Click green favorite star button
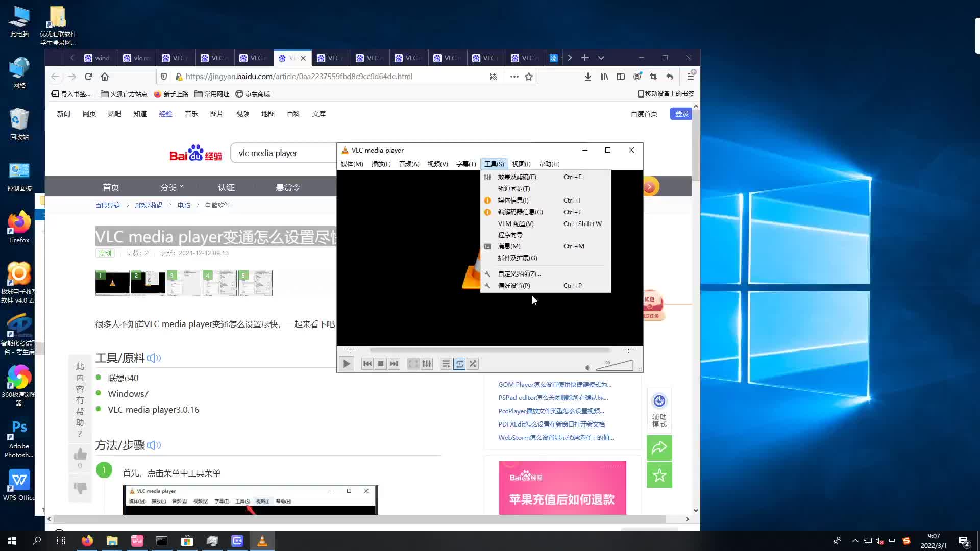Viewport: 980px width, 551px height. pos(659,475)
